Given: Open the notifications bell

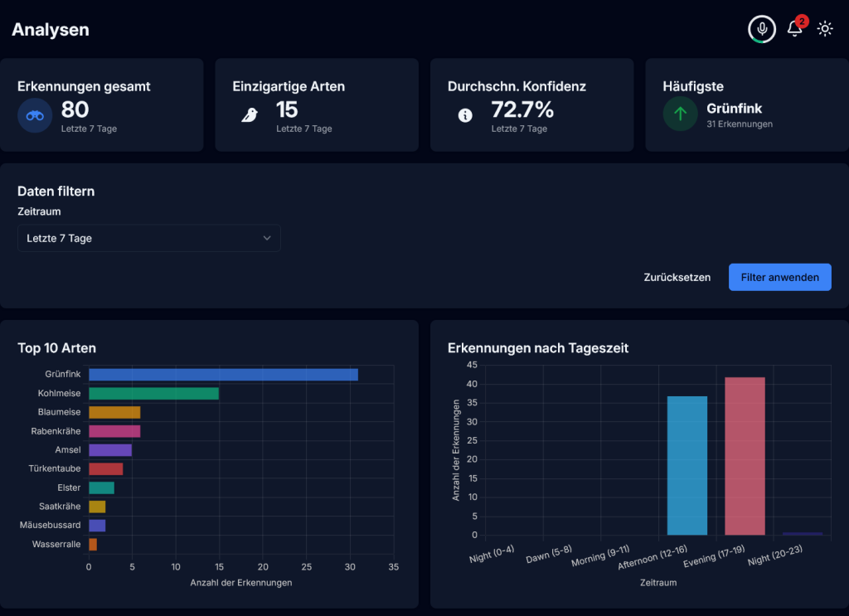Looking at the screenshot, I should pyautogui.click(x=794, y=29).
